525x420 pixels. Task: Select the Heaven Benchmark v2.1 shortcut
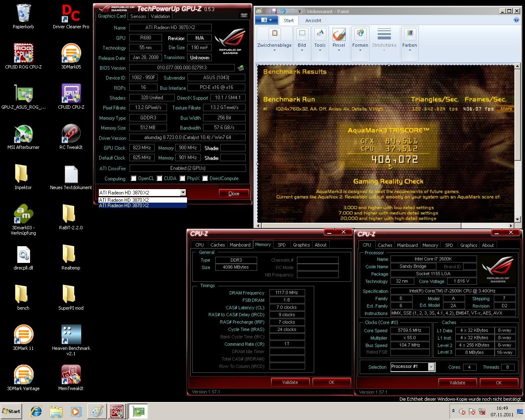(x=71, y=340)
